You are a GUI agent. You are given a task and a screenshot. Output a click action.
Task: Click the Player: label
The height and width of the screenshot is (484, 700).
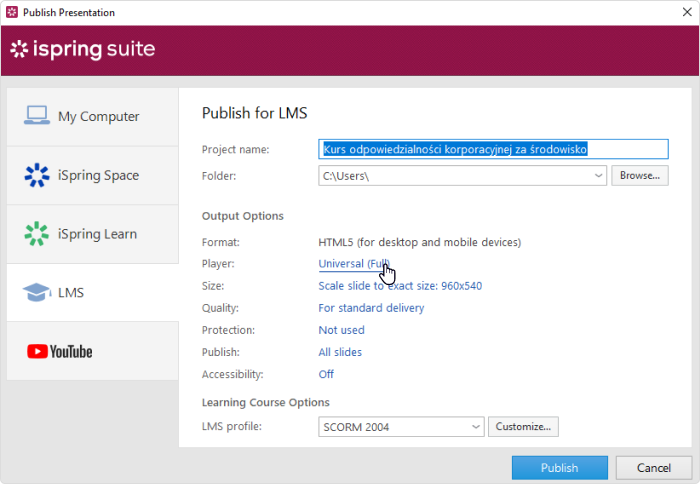pos(218,264)
